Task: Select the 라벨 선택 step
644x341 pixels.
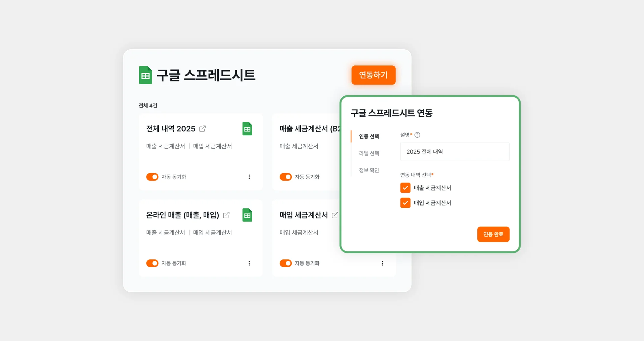Action: [x=369, y=153]
